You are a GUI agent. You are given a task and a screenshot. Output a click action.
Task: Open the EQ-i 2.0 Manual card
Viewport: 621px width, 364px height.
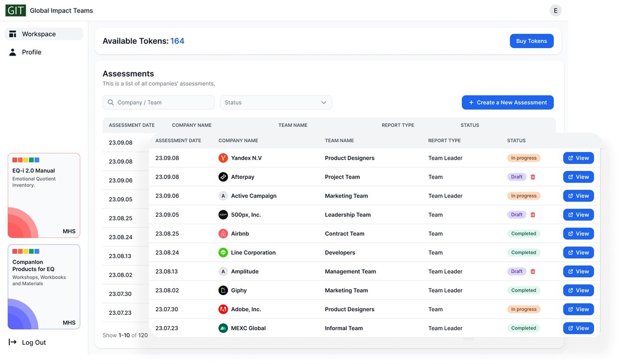(44, 195)
